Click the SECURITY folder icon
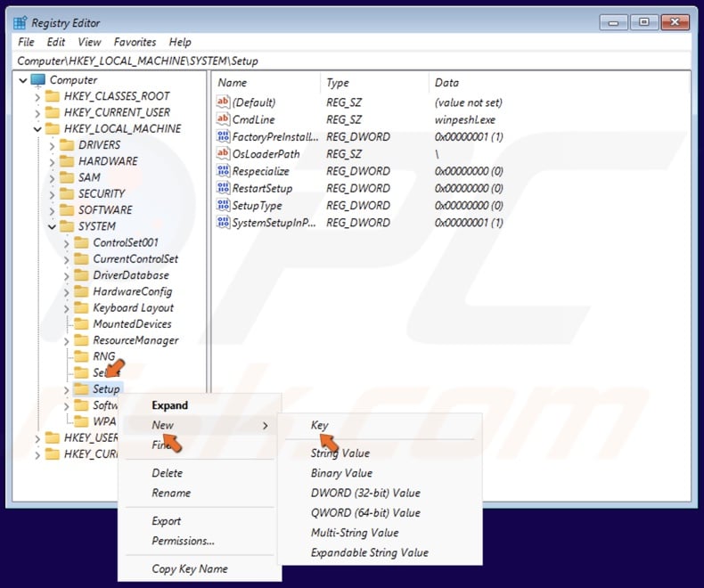The image size is (704, 588). click(x=67, y=193)
